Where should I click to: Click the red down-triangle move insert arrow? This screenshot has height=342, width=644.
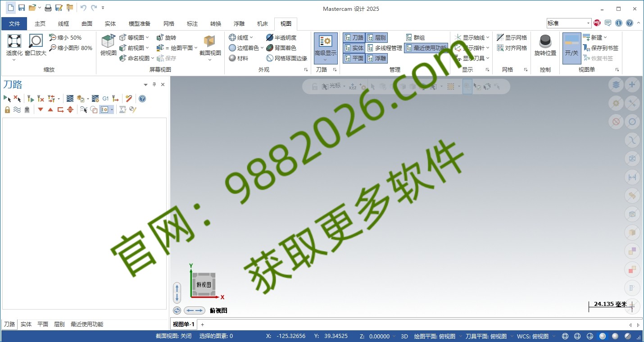(41, 109)
